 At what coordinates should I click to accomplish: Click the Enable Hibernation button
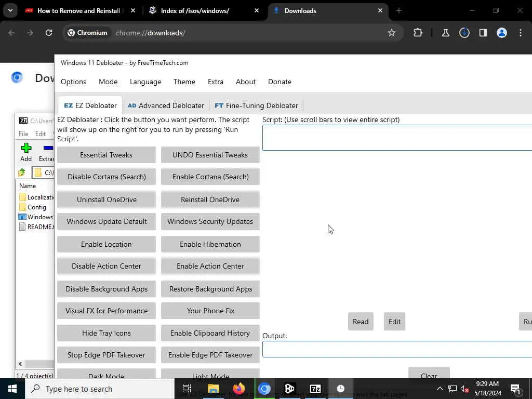pos(210,244)
